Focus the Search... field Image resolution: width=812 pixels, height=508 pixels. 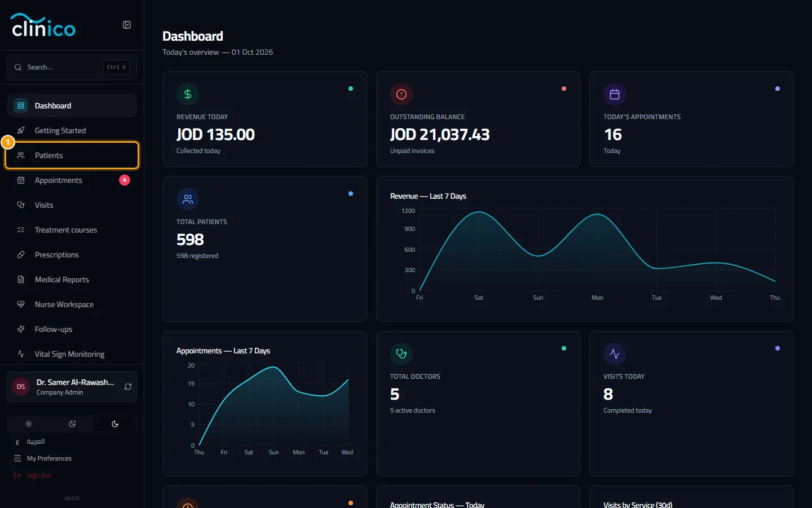click(x=72, y=67)
